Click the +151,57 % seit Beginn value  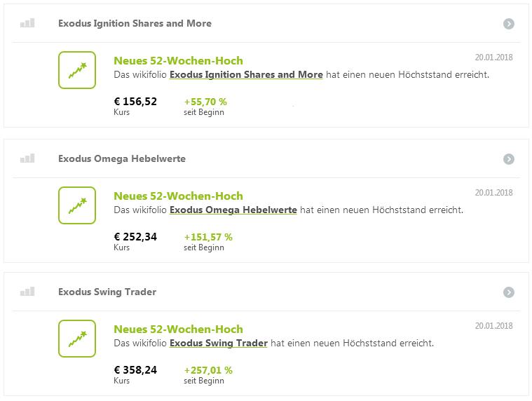207,237
